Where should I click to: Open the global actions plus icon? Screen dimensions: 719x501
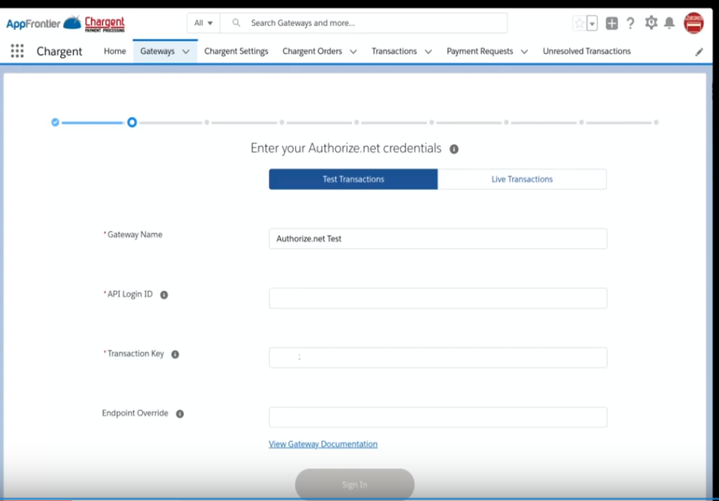pos(611,23)
